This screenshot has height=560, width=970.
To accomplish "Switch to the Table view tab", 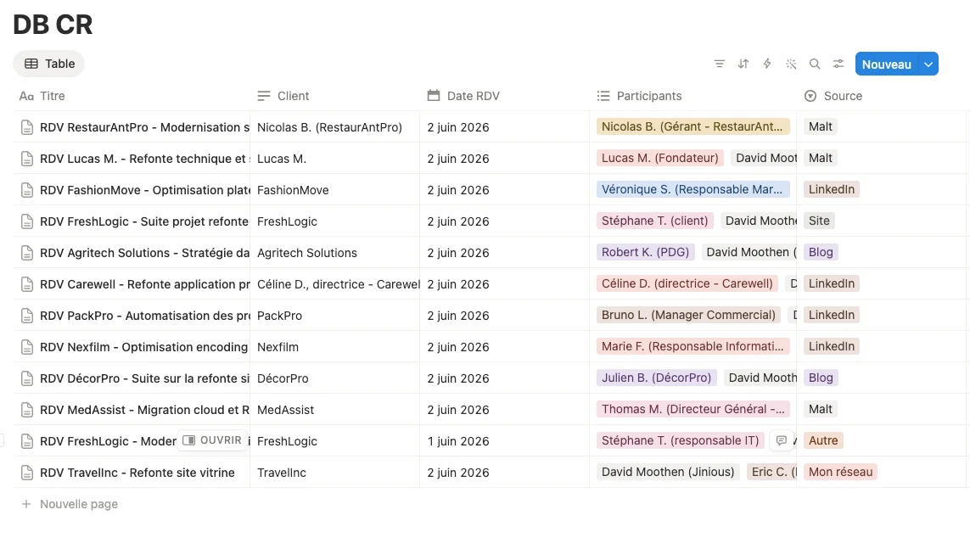I will pos(49,64).
